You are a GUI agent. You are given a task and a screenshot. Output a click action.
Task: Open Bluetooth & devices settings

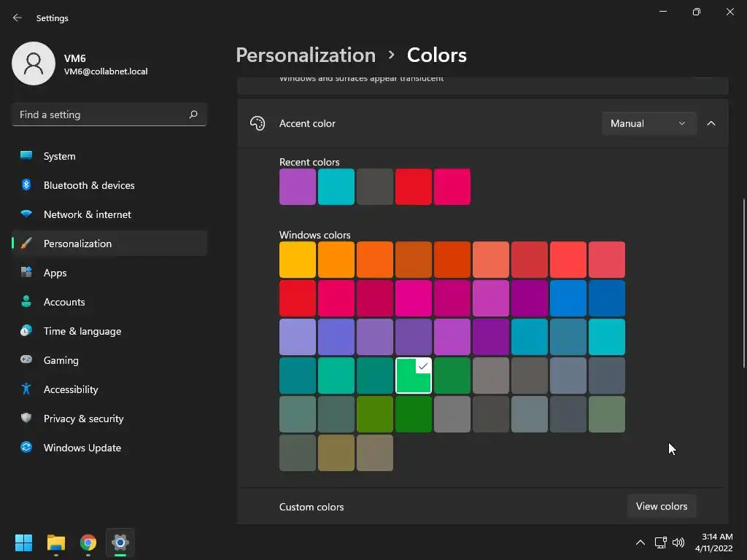109,184
